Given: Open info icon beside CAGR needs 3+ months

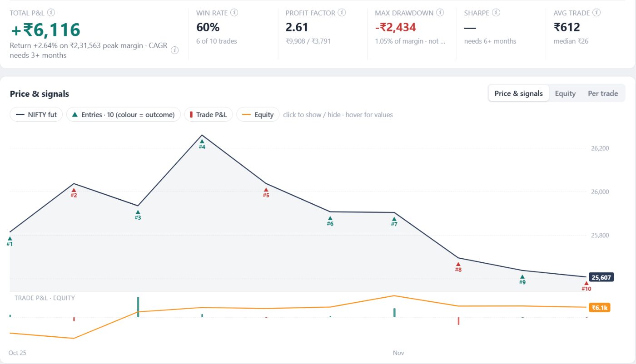Looking at the screenshot, I should (174, 50).
